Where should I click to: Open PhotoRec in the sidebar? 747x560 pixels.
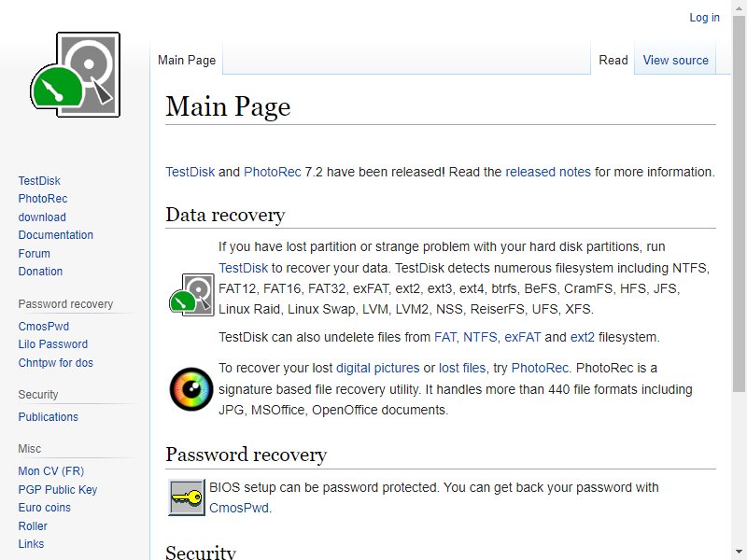43,199
